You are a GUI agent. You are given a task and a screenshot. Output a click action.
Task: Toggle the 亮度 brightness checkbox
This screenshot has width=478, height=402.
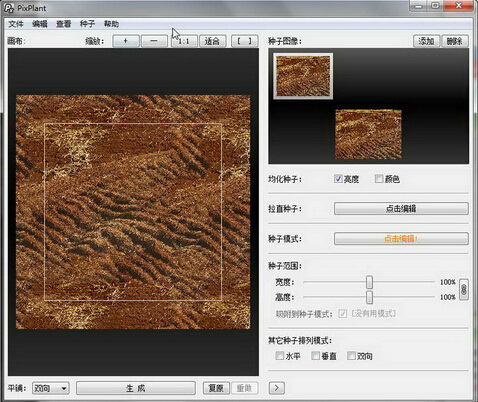(x=338, y=179)
